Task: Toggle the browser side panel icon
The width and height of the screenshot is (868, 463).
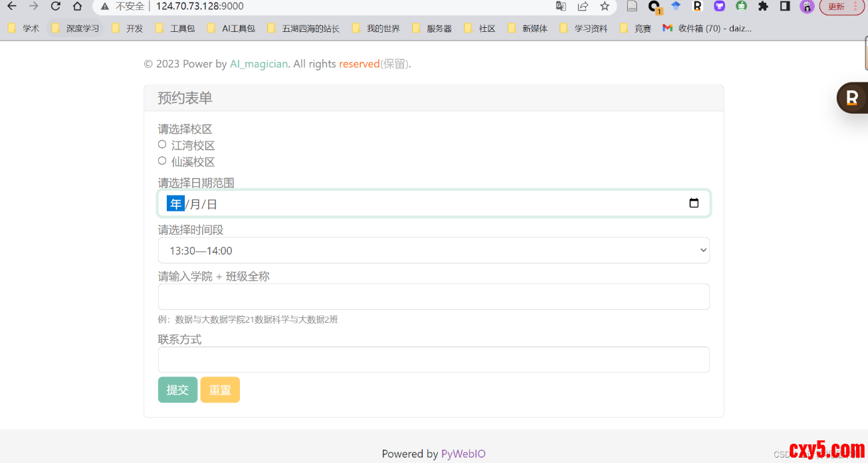Action: pyautogui.click(x=785, y=7)
